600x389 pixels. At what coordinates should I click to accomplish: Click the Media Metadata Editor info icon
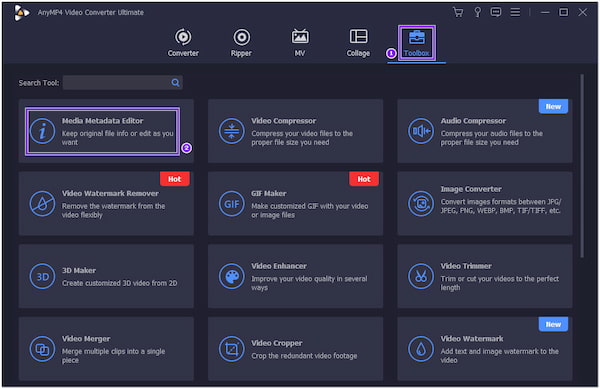(42, 131)
